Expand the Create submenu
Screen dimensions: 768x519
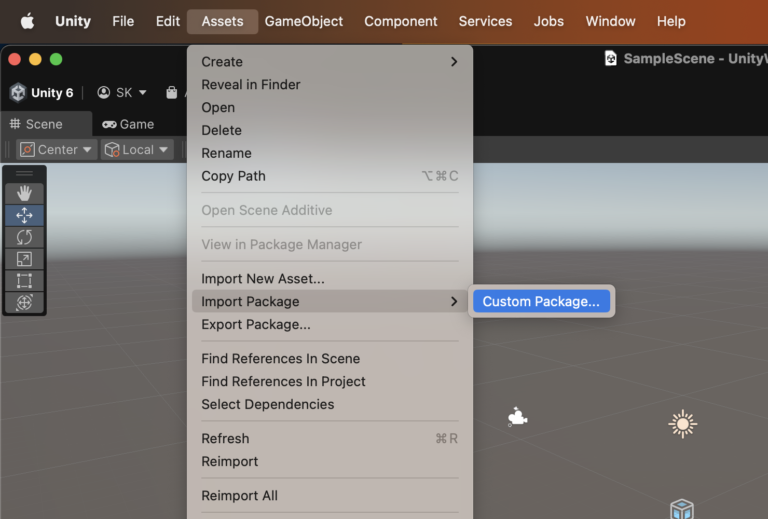pyautogui.click(x=329, y=62)
